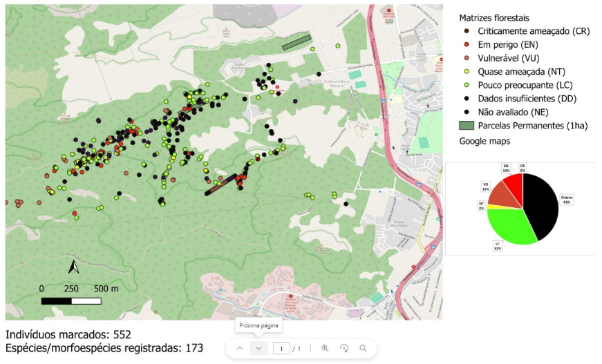602x364 pixels.
Task: Click the north arrow symbol on map
Action: click(73, 267)
